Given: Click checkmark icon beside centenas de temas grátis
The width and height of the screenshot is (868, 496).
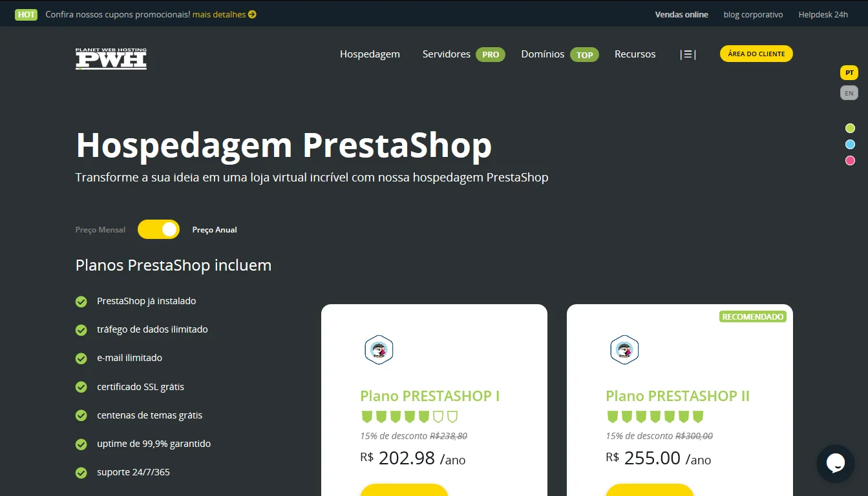Looking at the screenshot, I should (x=81, y=415).
